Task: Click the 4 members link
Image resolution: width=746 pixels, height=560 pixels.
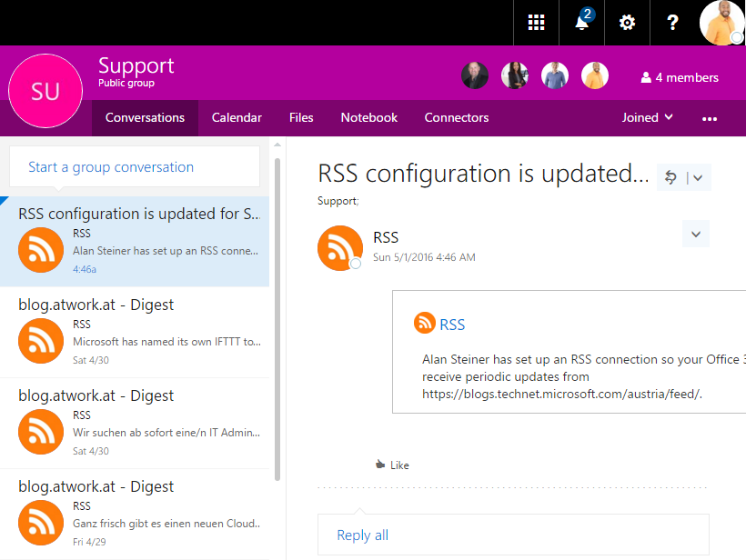Action: tap(680, 77)
